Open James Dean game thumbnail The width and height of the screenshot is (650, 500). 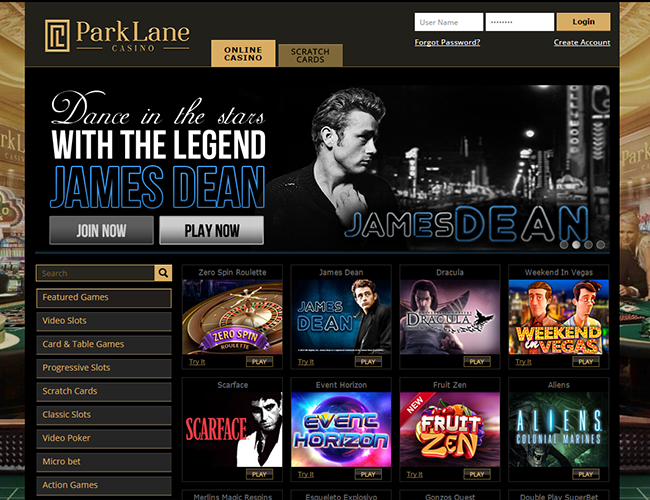point(341,317)
